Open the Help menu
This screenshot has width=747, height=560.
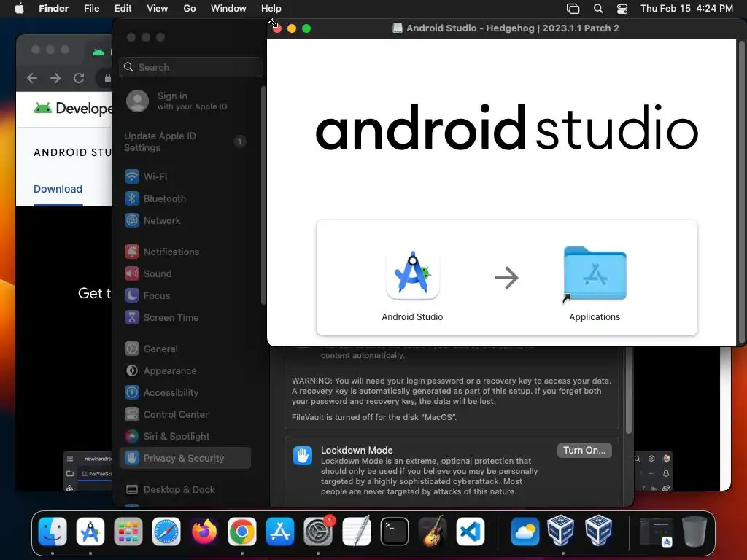(x=271, y=9)
